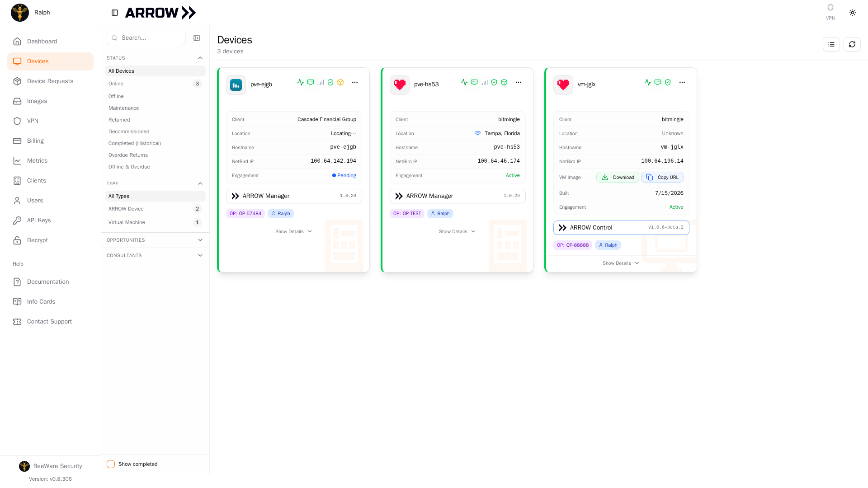
Task: Click the ethernet port icon on pve-ejgb
Action: click(311, 82)
